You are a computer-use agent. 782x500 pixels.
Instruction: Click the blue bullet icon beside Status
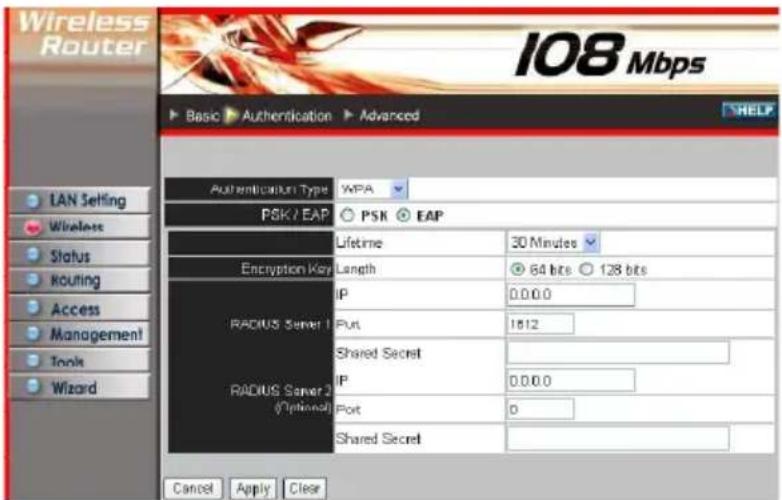tap(33, 254)
